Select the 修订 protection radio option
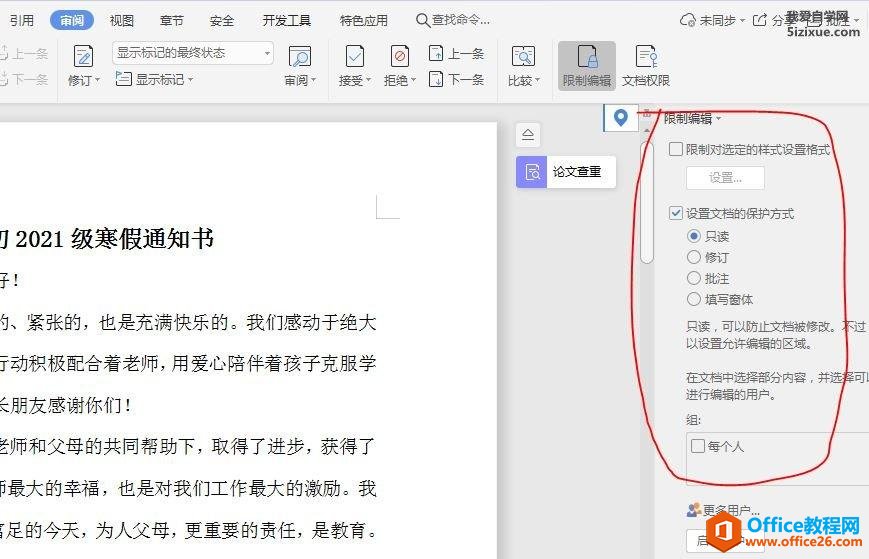 coord(694,257)
